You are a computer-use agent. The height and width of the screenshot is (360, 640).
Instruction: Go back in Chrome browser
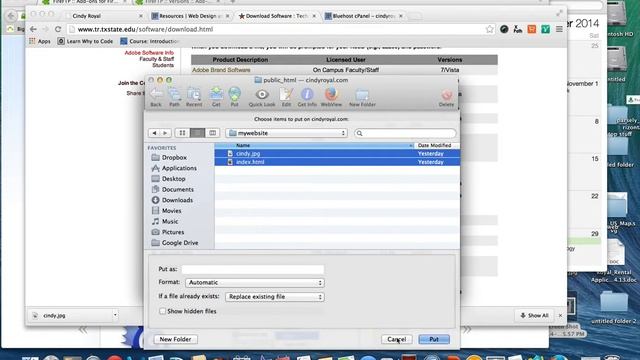pos(33,29)
